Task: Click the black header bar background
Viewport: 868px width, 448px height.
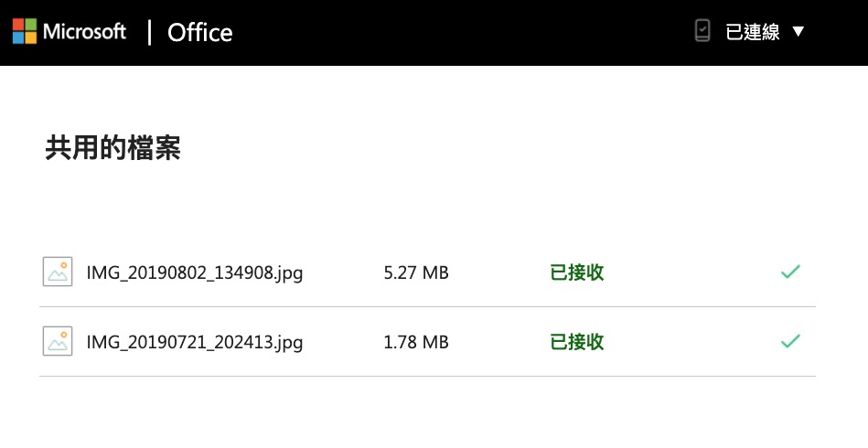Action: point(457,32)
